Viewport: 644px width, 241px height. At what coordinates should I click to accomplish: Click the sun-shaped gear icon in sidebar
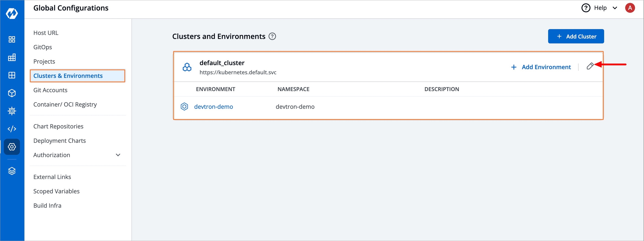(x=12, y=111)
